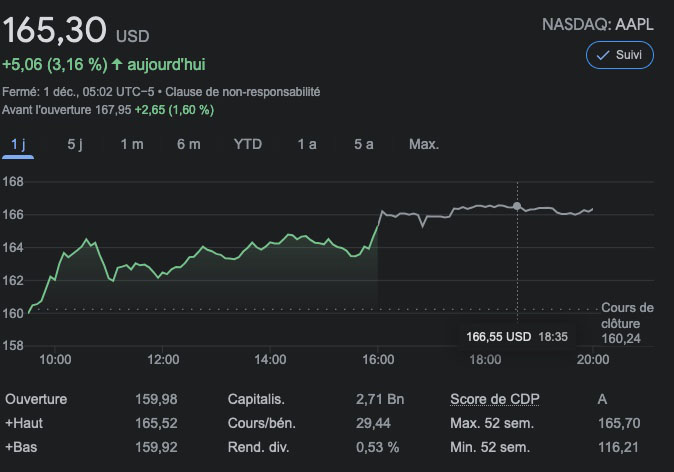Show the YTD chart range
The height and width of the screenshot is (472, 674).
[x=248, y=144]
